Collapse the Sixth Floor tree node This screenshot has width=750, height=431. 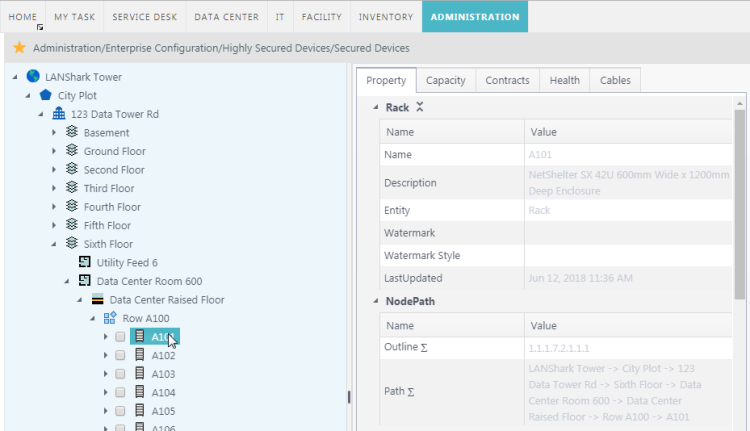54,244
